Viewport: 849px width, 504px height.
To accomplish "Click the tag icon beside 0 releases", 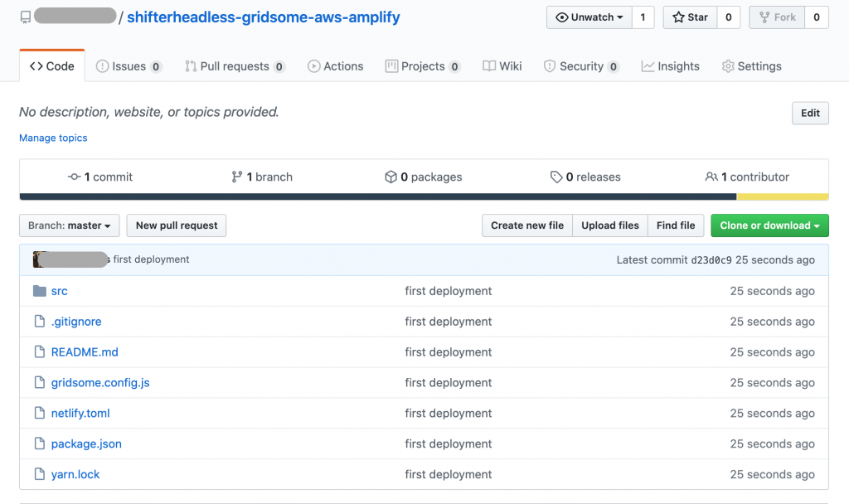I will [x=556, y=177].
